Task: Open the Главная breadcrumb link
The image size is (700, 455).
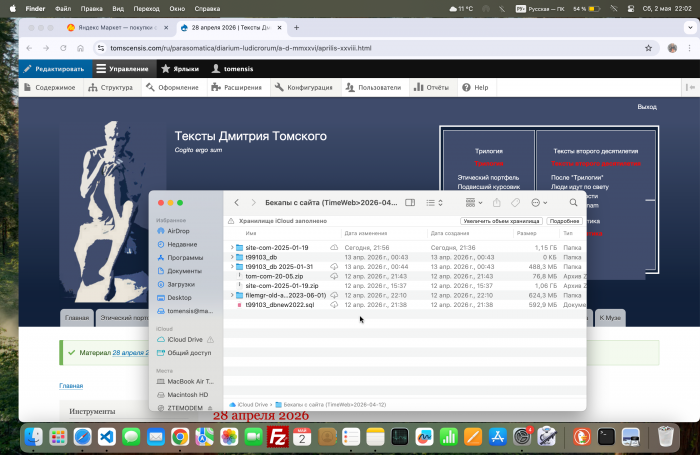Action: pos(71,386)
